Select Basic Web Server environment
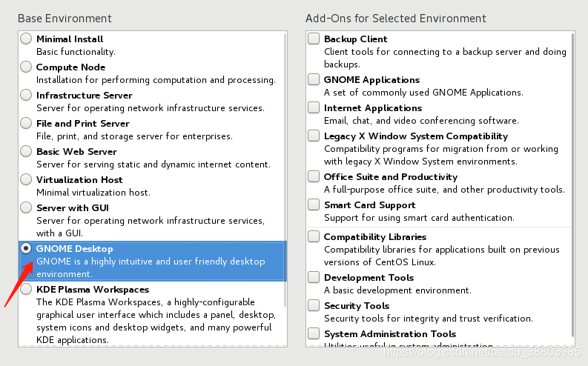The height and width of the screenshot is (366, 588). (27, 151)
